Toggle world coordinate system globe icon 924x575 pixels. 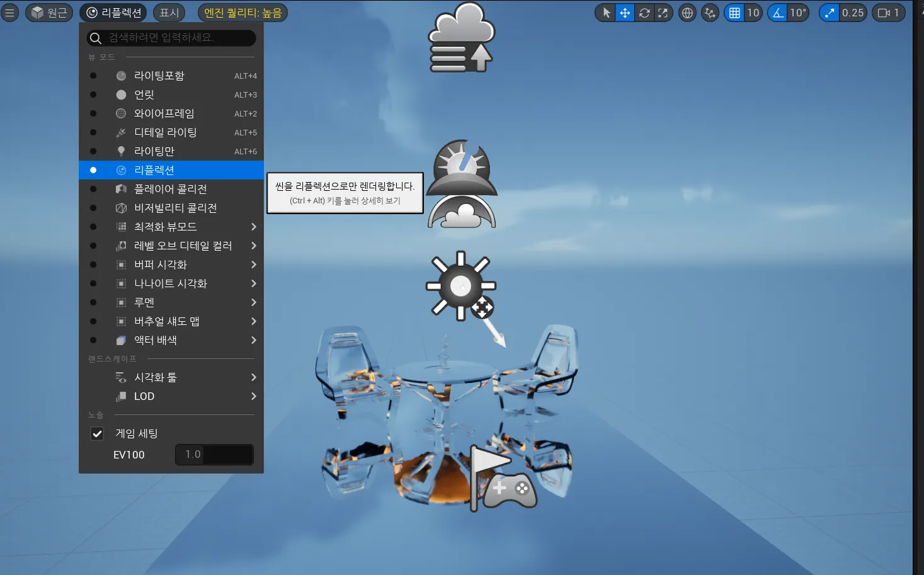(x=687, y=13)
